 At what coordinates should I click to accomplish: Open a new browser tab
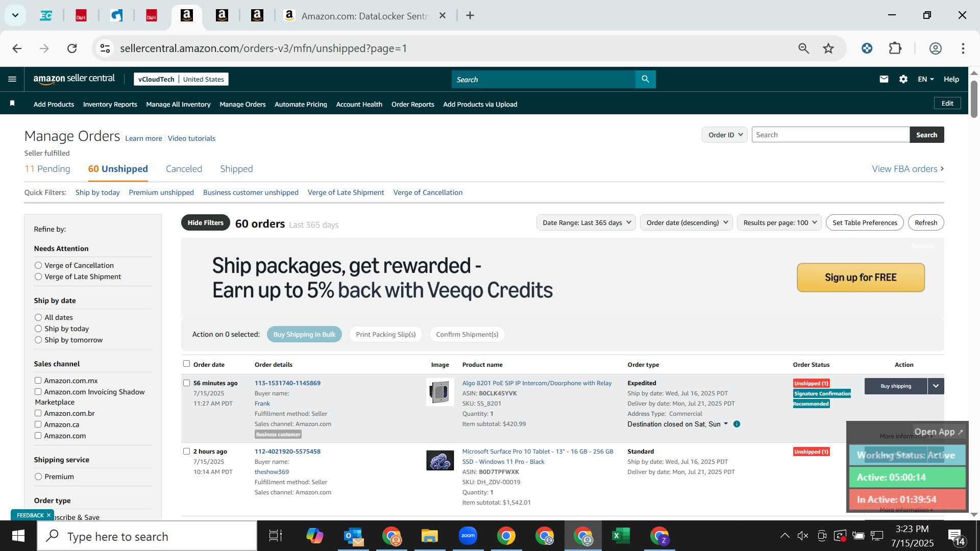470,16
